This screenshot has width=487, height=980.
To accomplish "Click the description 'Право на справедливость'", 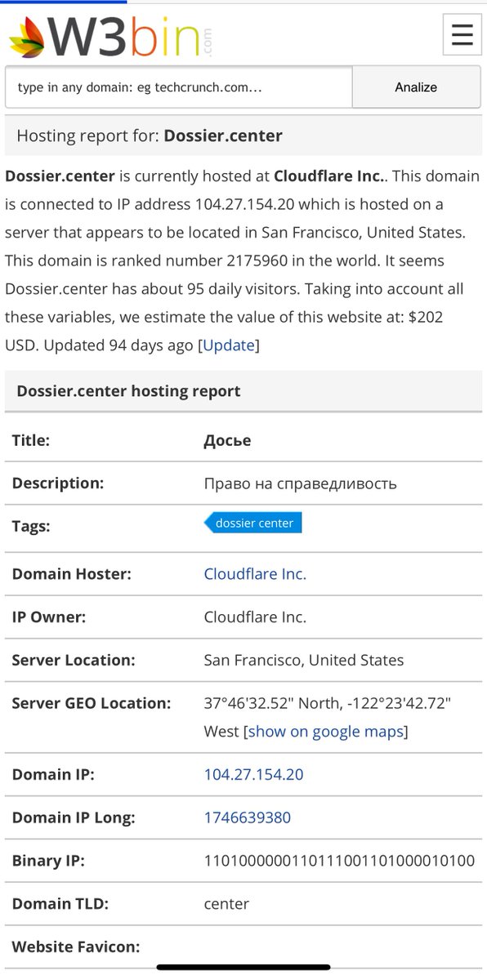I will pyautogui.click(x=300, y=483).
